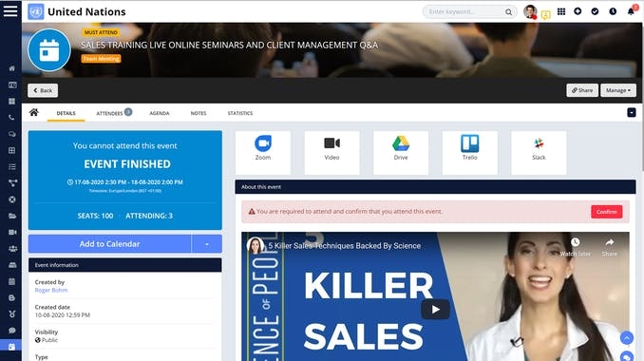Open the Statistics tab
Image resolution: width=644 pixels, height=361 pixels.
[x=240, y=113]
